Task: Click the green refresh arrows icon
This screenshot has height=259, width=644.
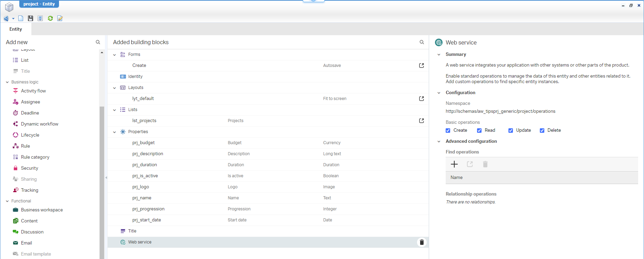Action: (x=50, y=18)
